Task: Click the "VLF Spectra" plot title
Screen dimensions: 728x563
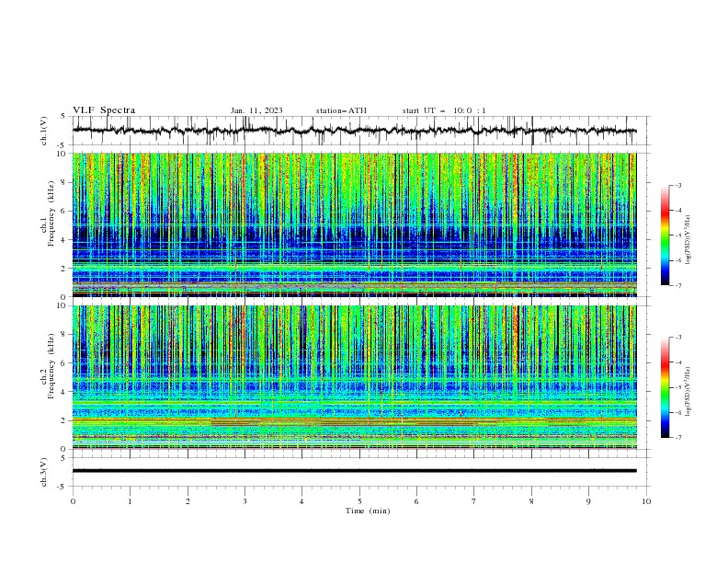Action: point(104,110)
